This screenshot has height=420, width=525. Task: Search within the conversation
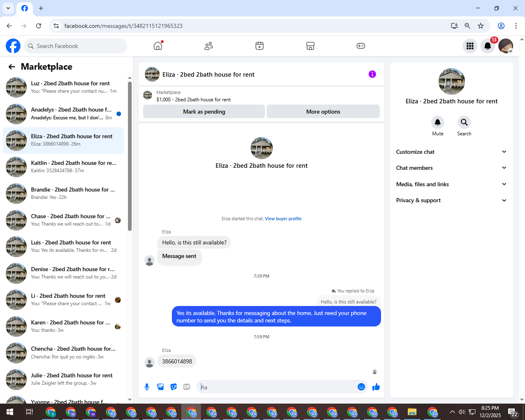(464, 122)
